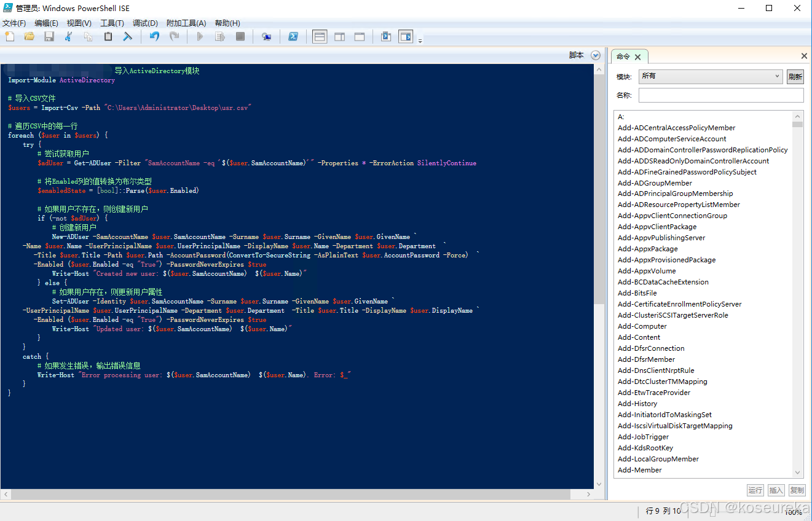
Task: Open a script with the folder icon
Action: (x=29, y=37)
